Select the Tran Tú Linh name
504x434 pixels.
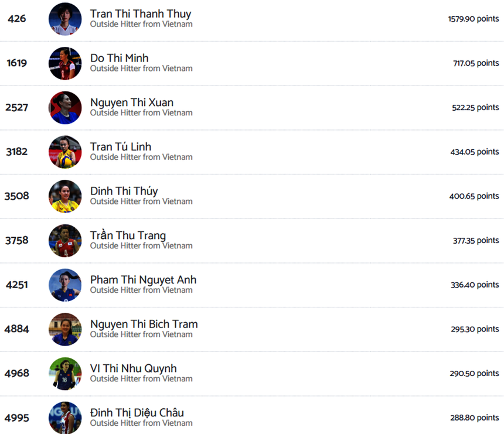point(121,146)
